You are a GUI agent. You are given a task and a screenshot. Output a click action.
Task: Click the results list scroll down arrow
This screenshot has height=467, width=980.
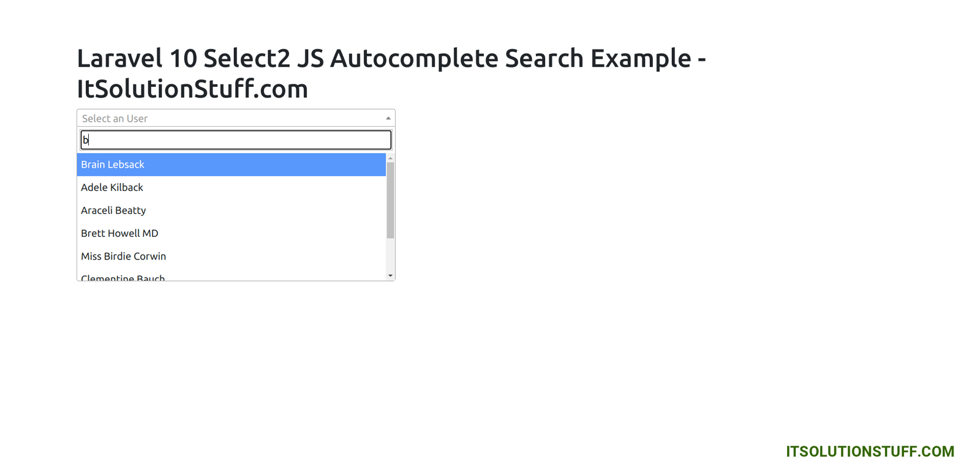pos(390,276)
